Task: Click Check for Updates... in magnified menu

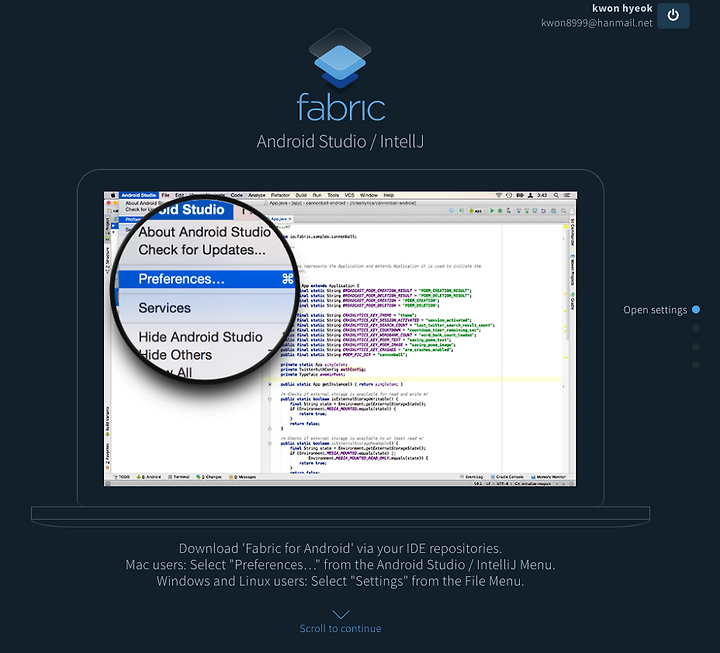Action: 202,250
